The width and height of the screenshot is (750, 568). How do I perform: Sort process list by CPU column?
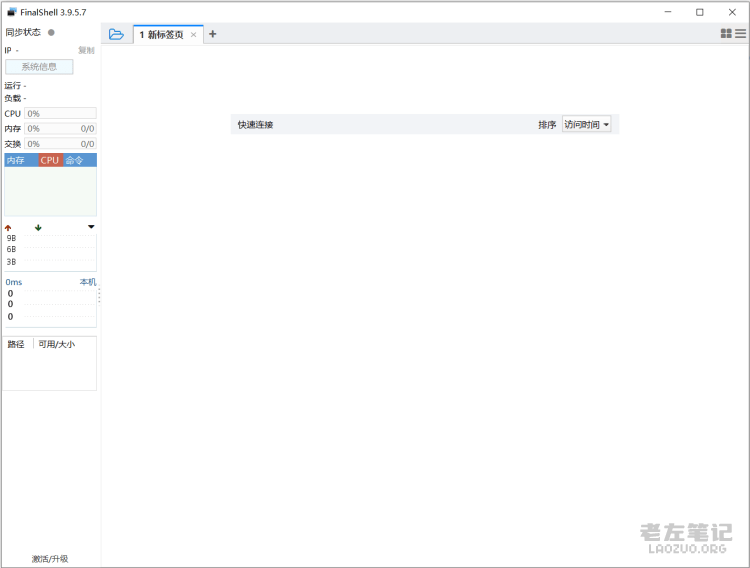[50, 160]
